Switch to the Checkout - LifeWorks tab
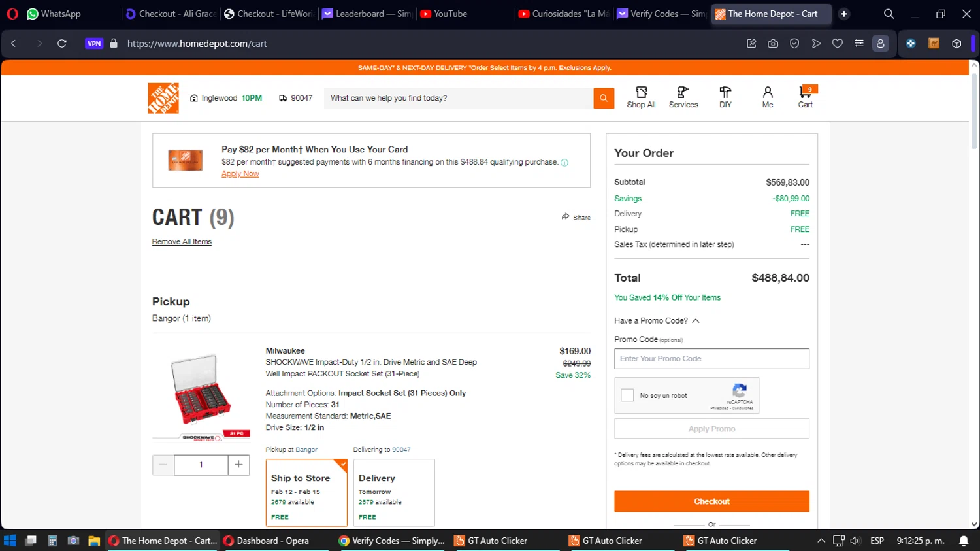 (269, 14)
